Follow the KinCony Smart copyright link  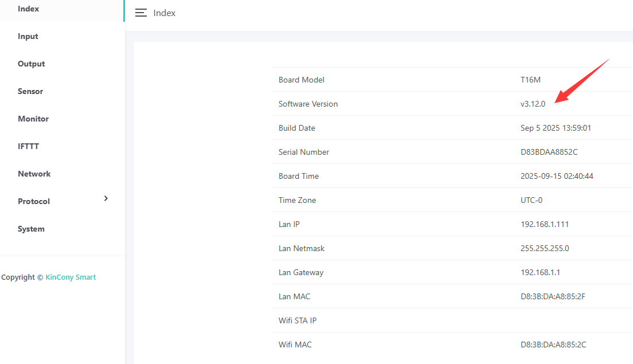coord(71,277)
